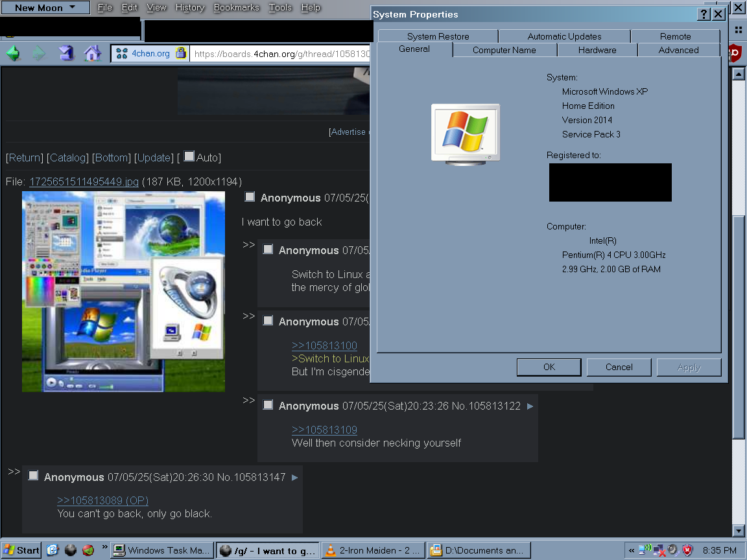Open the Tools menu

tap(280, 8)
